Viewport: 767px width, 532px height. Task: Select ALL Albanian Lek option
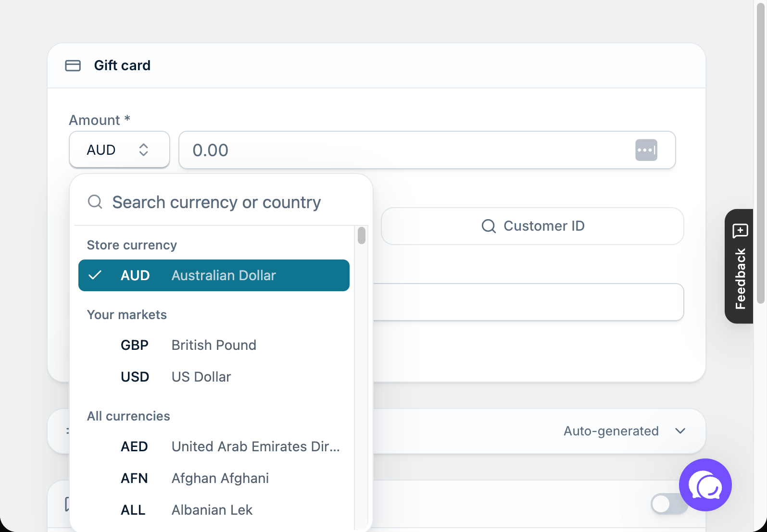point(214,510)
